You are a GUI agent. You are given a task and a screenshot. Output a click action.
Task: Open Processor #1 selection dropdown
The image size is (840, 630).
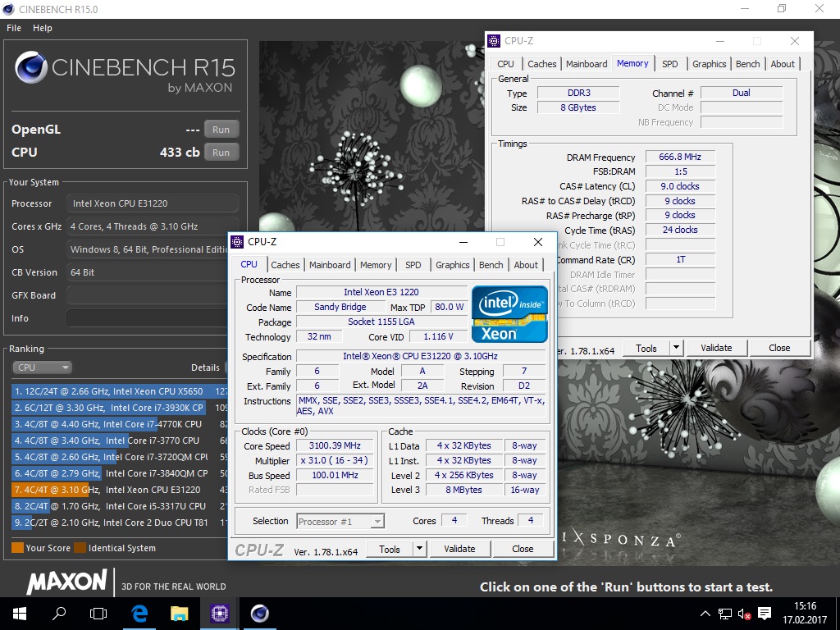point(340,521)
